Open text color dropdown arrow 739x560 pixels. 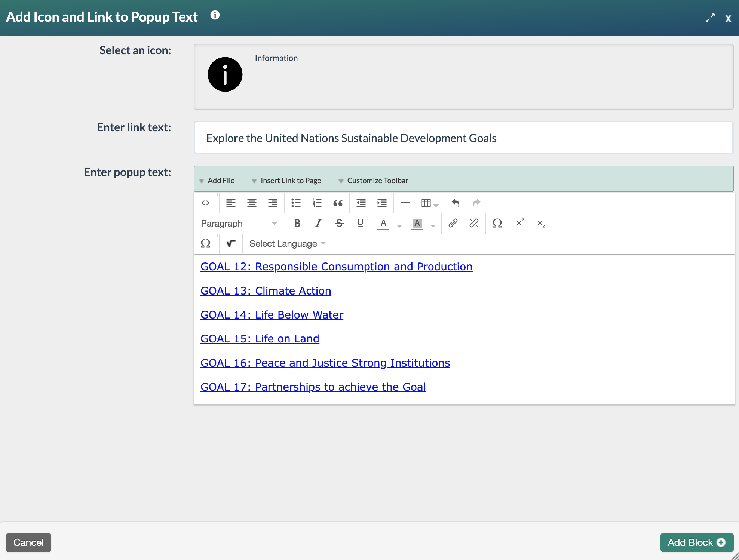(399, 225)
